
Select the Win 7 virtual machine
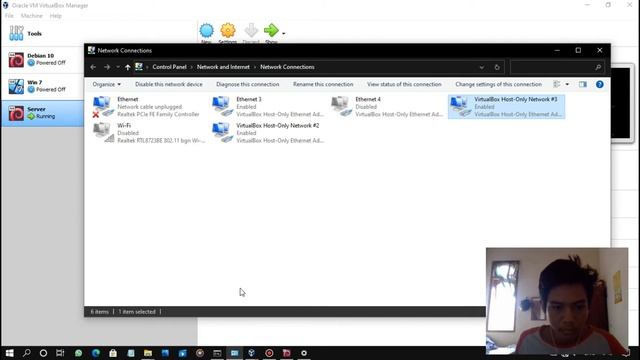[x=42, y=86]
